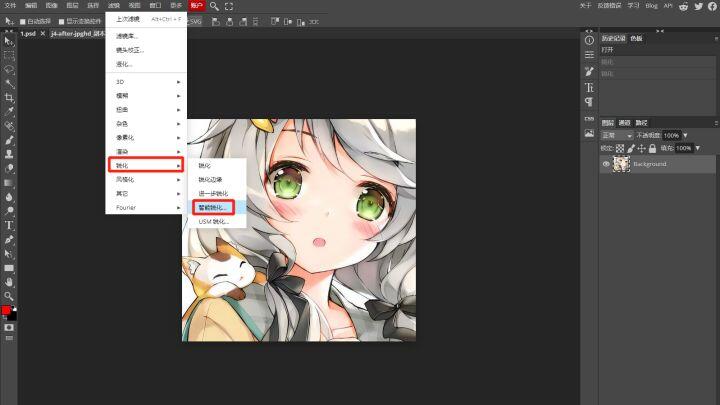Click the red 账户 account button

click(197, 6)
